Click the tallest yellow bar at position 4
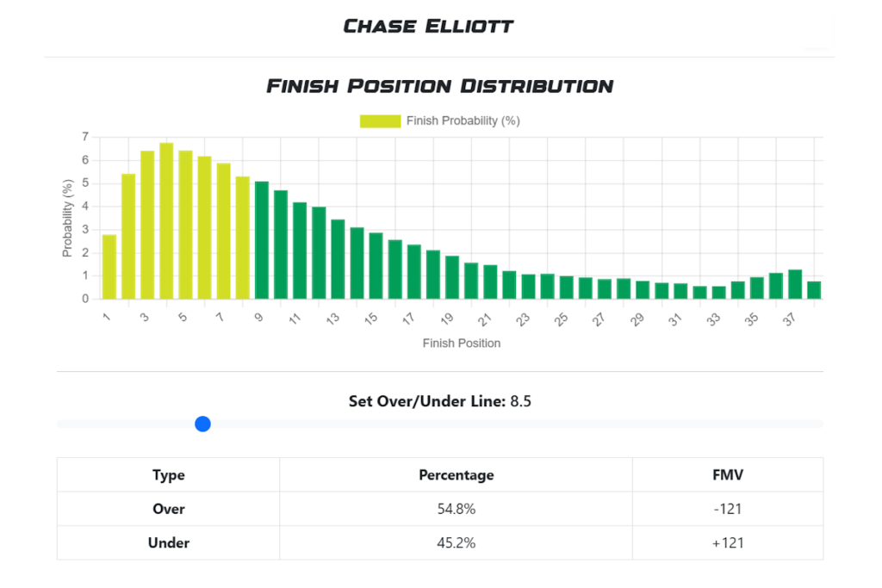 coord(166,221)
